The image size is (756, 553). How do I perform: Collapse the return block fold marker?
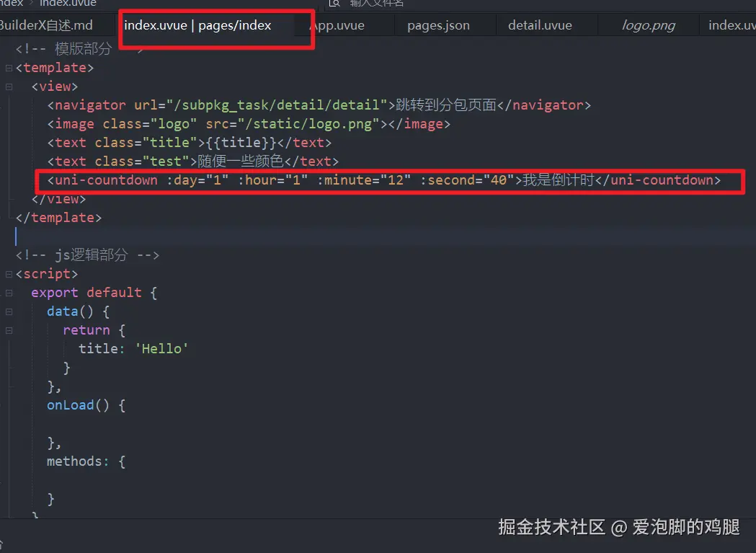click(x=9, y=330)
